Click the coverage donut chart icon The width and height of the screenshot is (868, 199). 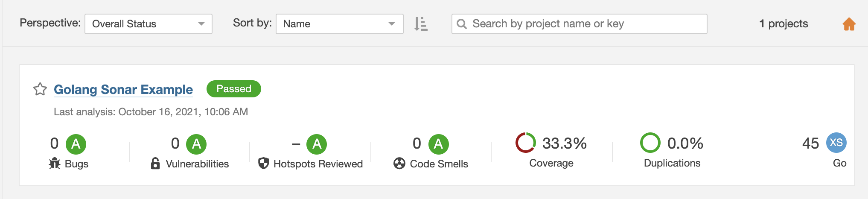[x=526, y=143]
